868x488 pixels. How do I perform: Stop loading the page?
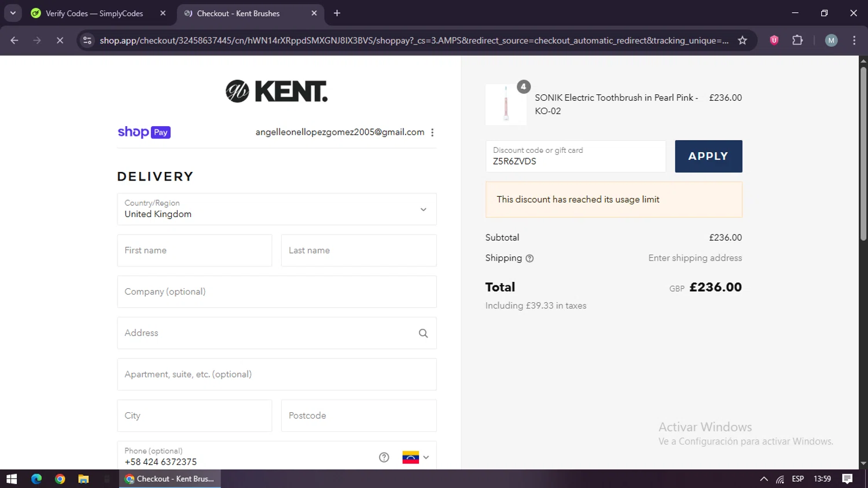click(60, 41)
